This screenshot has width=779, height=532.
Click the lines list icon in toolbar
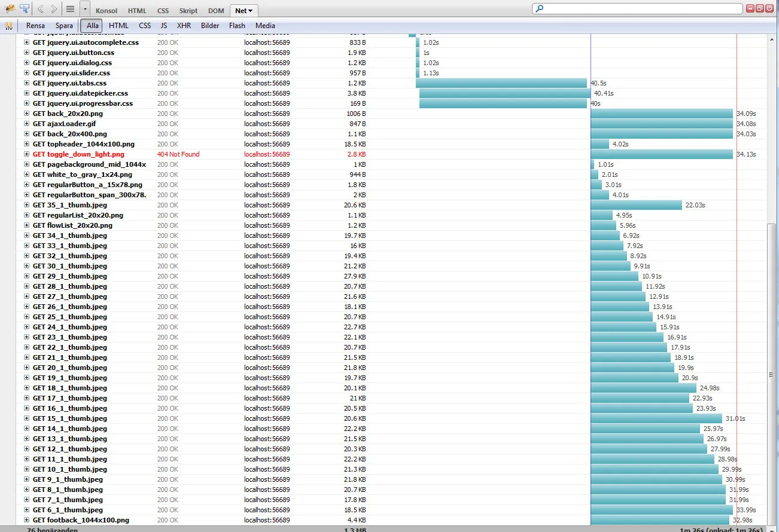coord(70,9)
